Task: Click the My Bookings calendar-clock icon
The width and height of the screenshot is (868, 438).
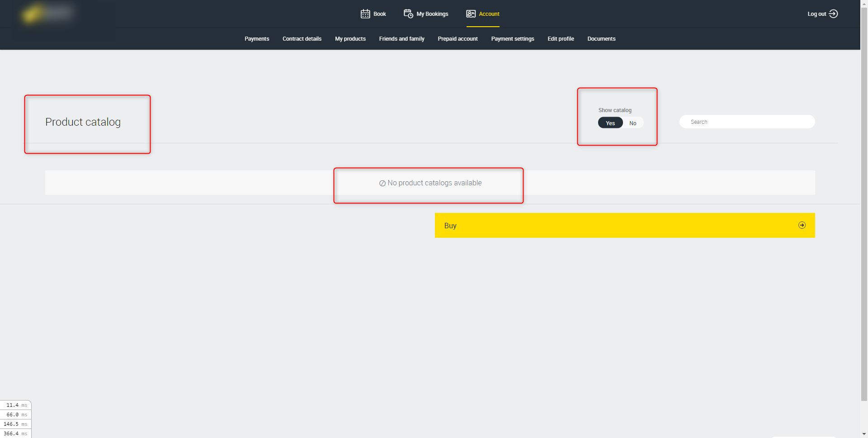Action: point(408,14)
